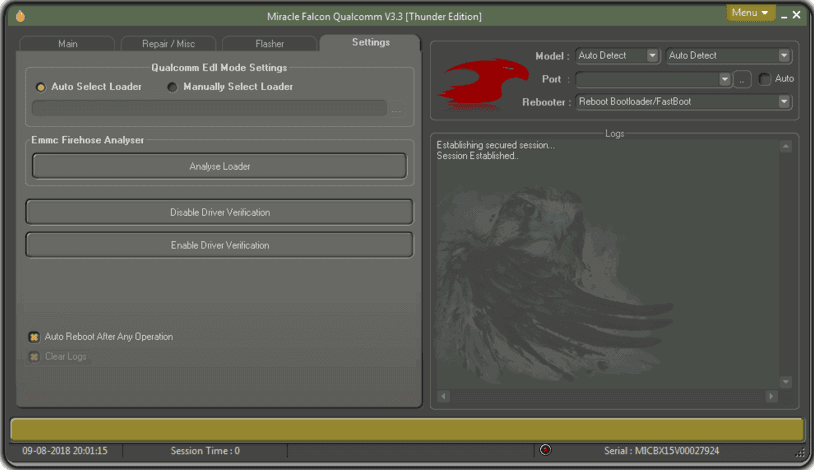Switch to the Main tab
Image resolution: width=814 pixels, height=470 pixels.
(67, 44)
